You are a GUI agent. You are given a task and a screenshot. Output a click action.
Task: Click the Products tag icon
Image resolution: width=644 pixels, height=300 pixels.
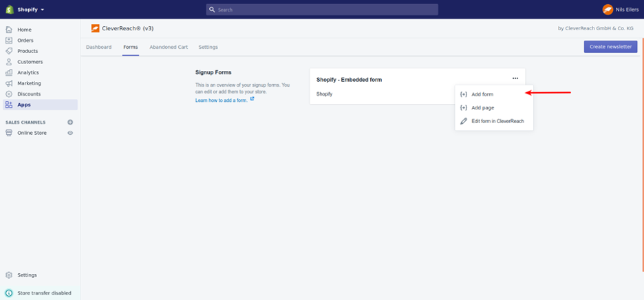[x=9, y=51]
